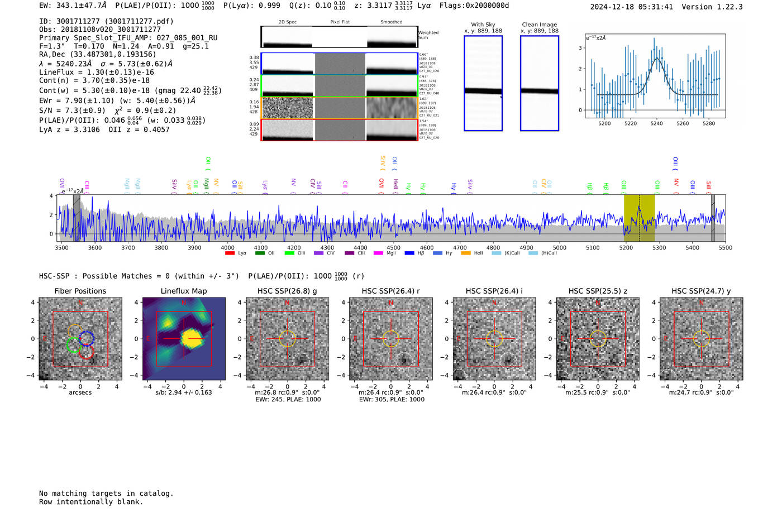
Task: Click the CIII legend swatch
Action: click(x=350, y=253)
